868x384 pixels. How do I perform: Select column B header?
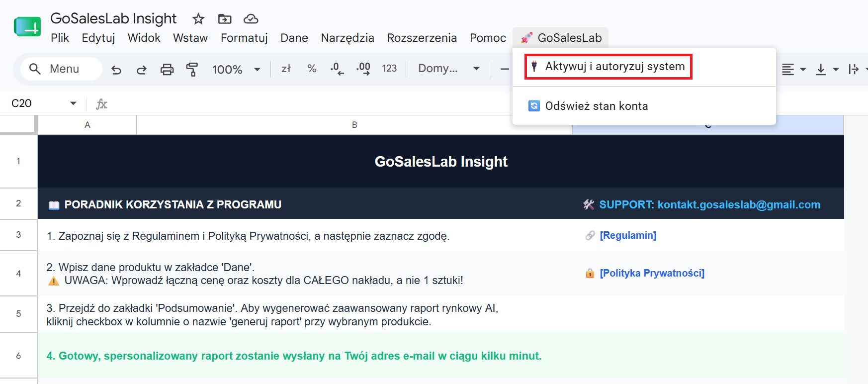354,125
